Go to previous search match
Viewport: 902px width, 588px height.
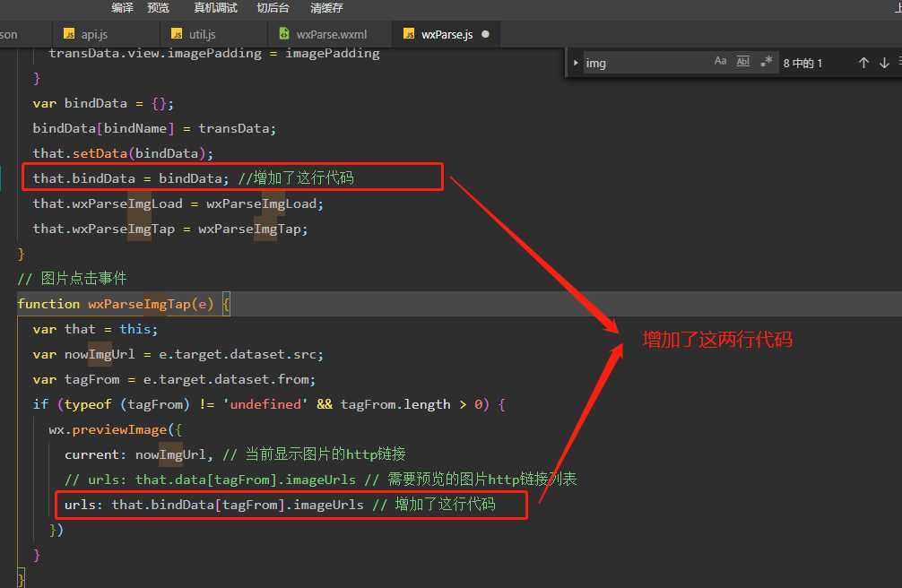point(863,63)
